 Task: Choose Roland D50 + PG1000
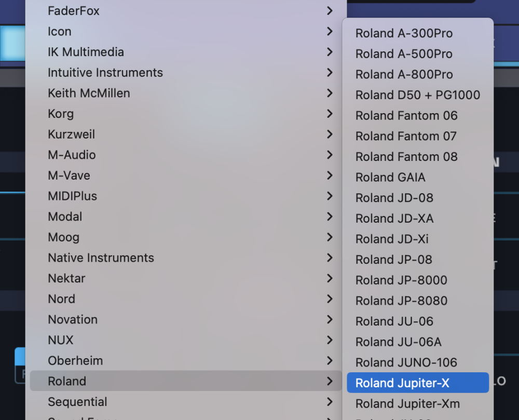(x=418, y=95)
